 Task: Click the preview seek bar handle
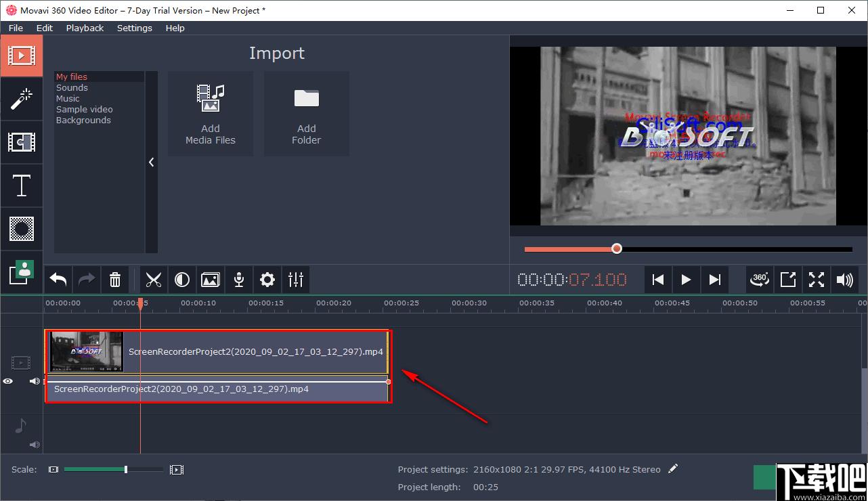coord(616,249)
